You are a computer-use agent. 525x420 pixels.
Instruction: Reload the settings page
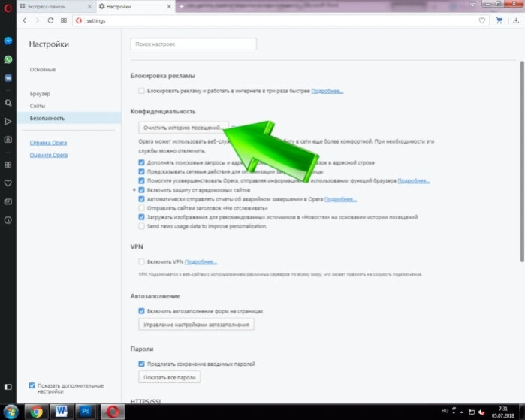click(50, 20)
